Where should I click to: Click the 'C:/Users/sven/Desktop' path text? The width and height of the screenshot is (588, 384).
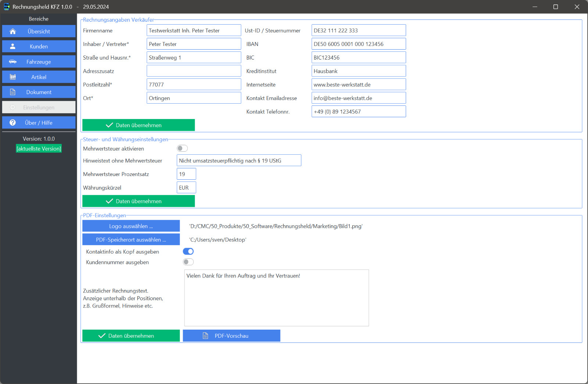218,240
